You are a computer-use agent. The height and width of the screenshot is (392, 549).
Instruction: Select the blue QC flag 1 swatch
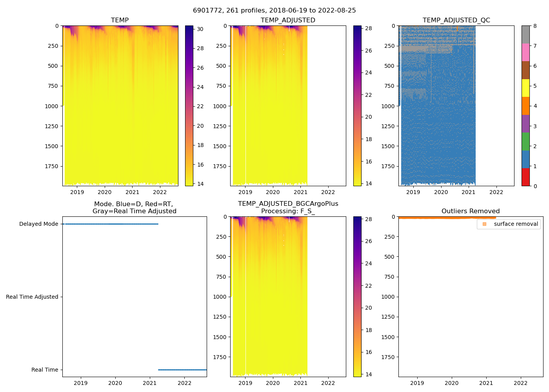click(525, 159)
